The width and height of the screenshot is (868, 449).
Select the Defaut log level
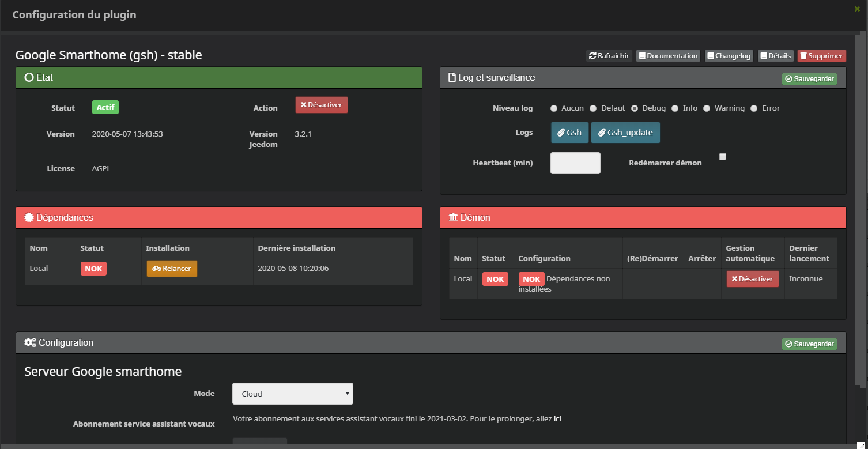pos(593,108)
